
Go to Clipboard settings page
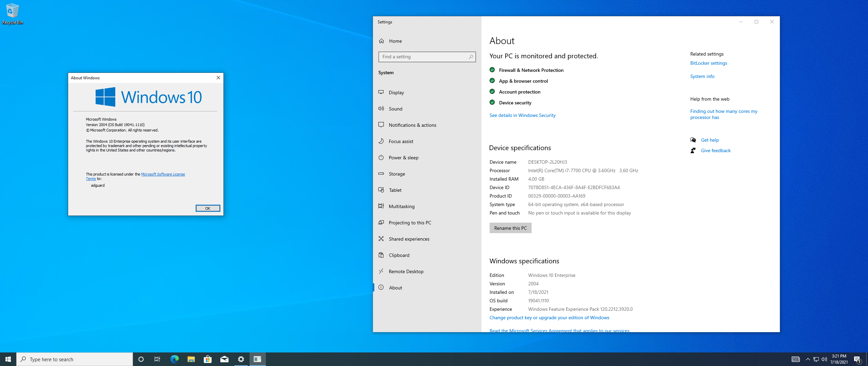click(427, 255)
